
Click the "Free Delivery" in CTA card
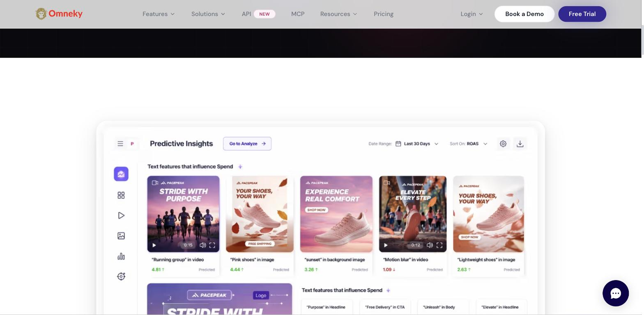[385, 307]
